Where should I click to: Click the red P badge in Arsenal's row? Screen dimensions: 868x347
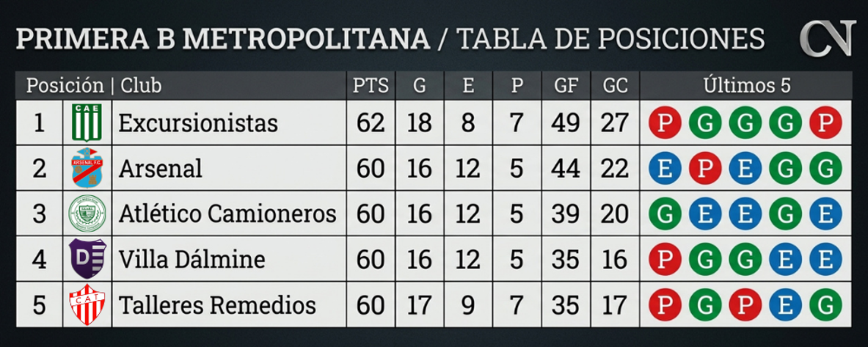click(x=704, y=168)
